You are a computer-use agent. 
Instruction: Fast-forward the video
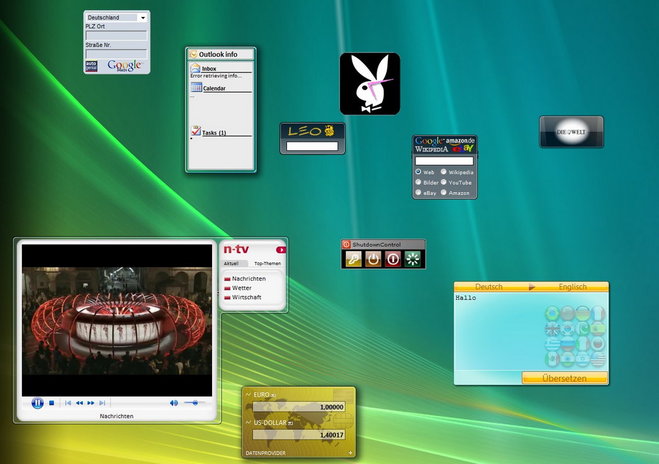(x=90, y=403)
